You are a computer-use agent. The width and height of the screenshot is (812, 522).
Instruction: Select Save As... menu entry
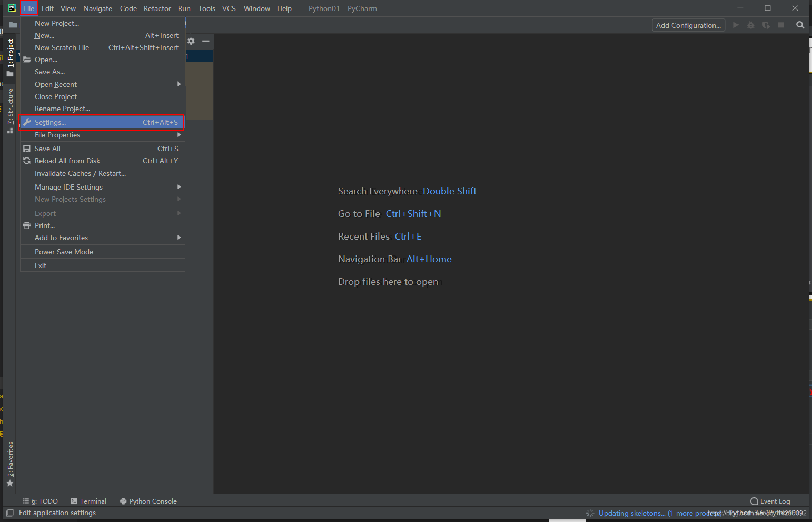[102, 72]
